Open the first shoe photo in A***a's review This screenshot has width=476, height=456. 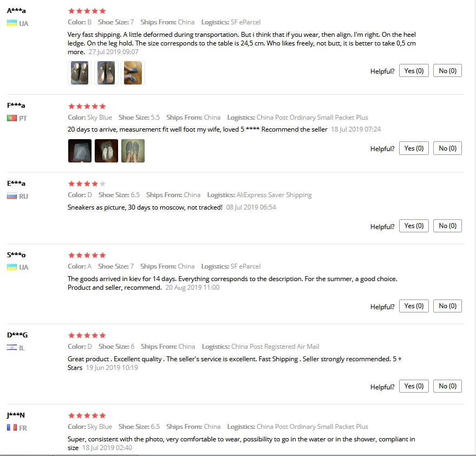80,73
